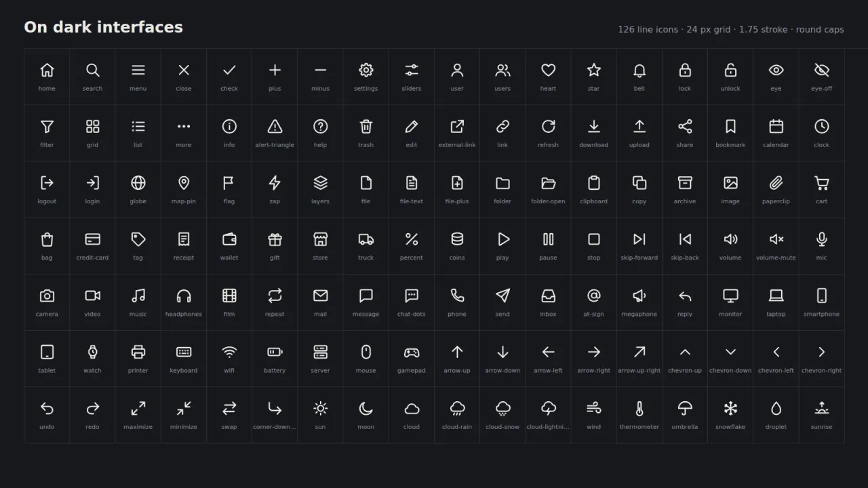Choose the eye-off icon
Image resolution: width=868 pixels, height=488 pixels.
click(822, 70)
